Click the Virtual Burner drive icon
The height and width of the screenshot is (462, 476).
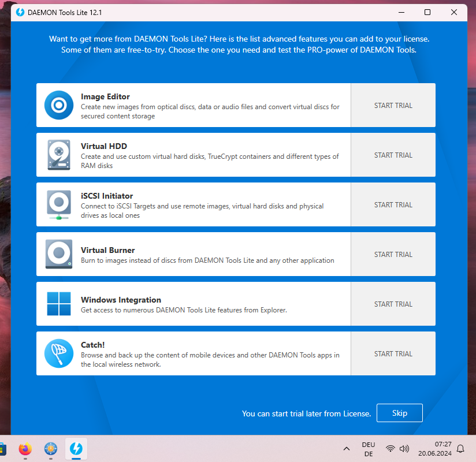(x=59, y=254)
